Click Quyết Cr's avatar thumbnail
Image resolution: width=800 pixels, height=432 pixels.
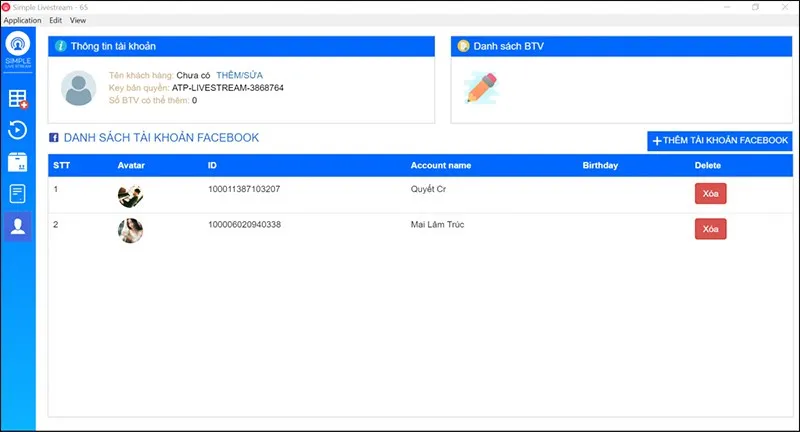pyautogui.click(x=130, y=196)
